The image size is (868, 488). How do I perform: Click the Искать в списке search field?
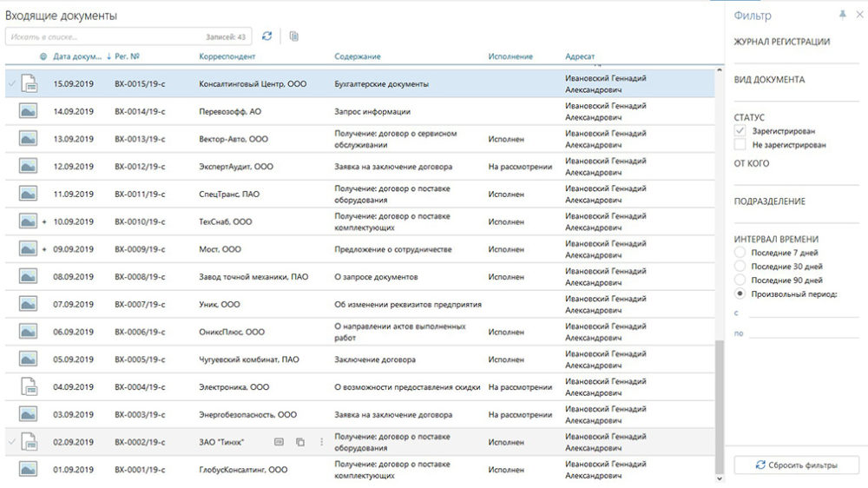click(104, 37)
